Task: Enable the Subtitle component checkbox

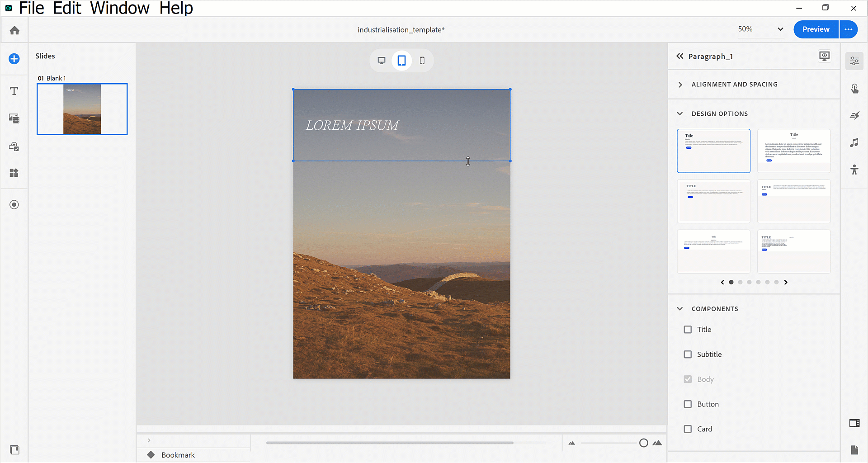Action: pos(688,354)
